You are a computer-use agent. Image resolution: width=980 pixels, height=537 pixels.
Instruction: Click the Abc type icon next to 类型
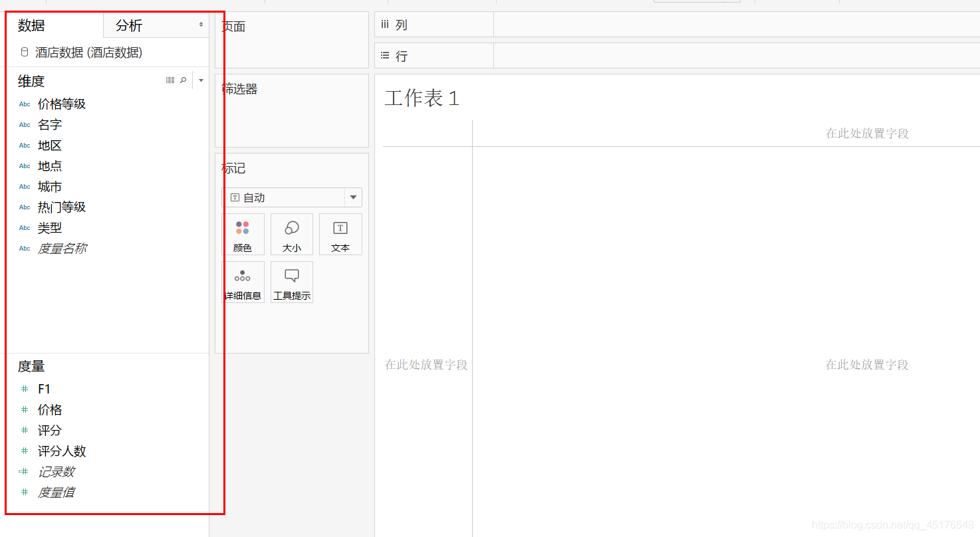(25, 228)
